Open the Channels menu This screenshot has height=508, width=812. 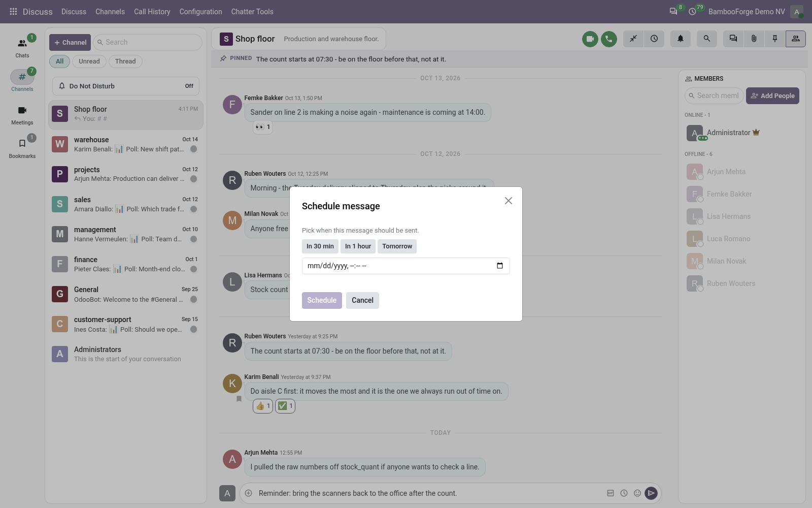[x=110, y=12]
